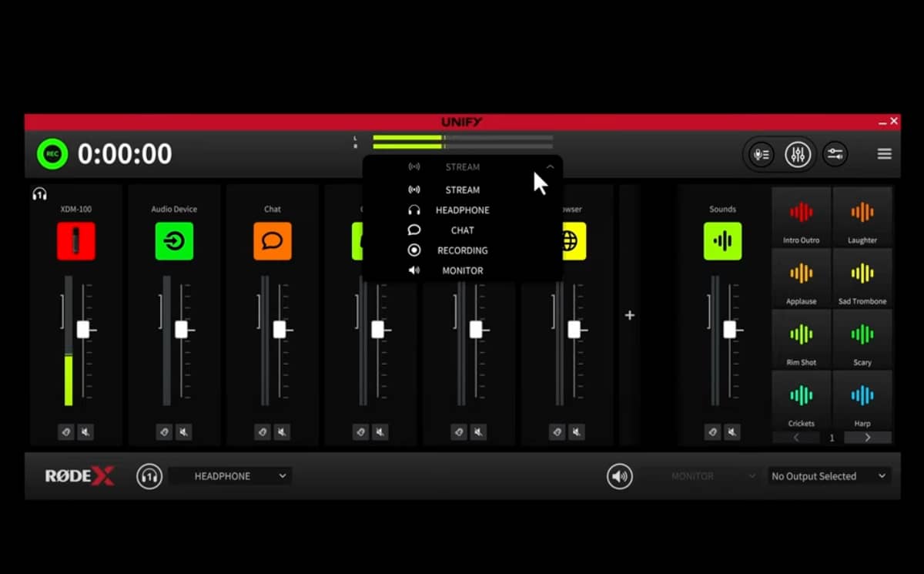924x574 pixels.
Task: Open the green Audio Device channel icon
Action: coord(174,241)
